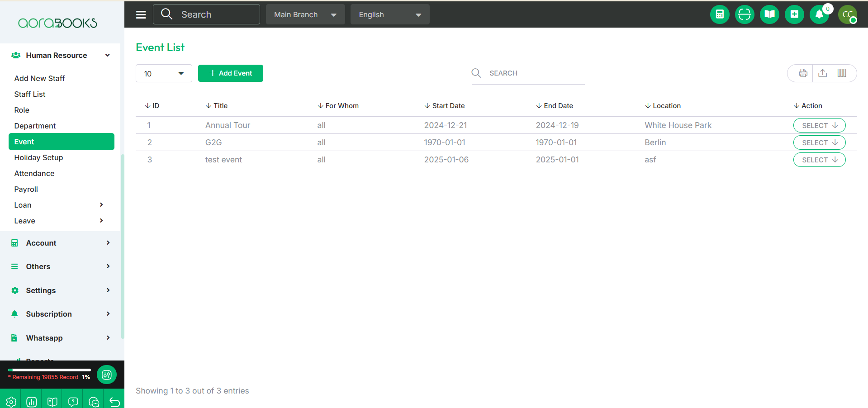The image size is (868, 408).
Task: Click the Berlin location cell
Action: pos(655,142)
